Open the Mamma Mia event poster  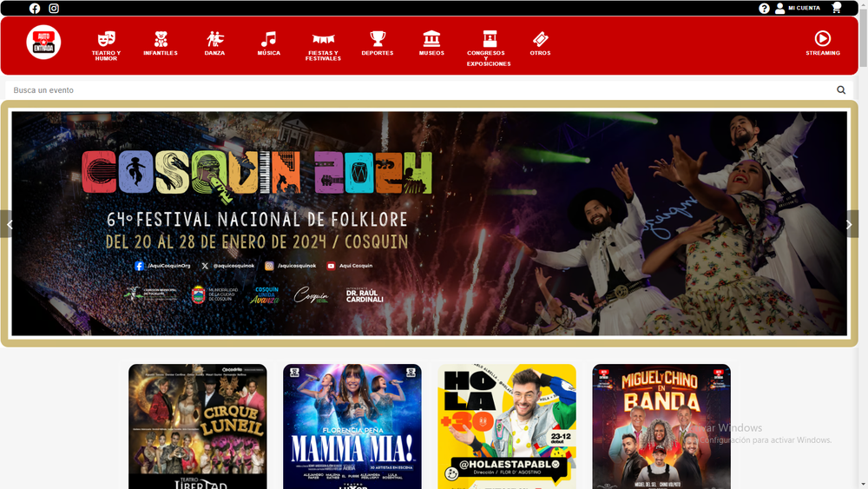coord(352,426)
